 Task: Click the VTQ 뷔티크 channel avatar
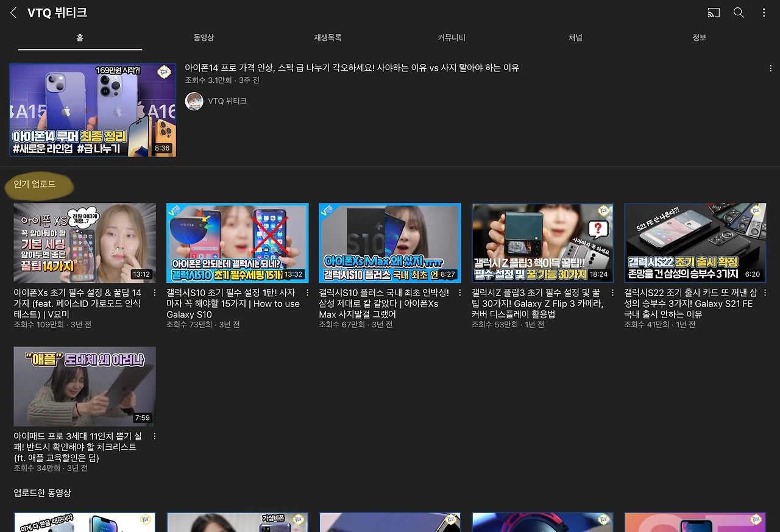click(x=194, y=101)
